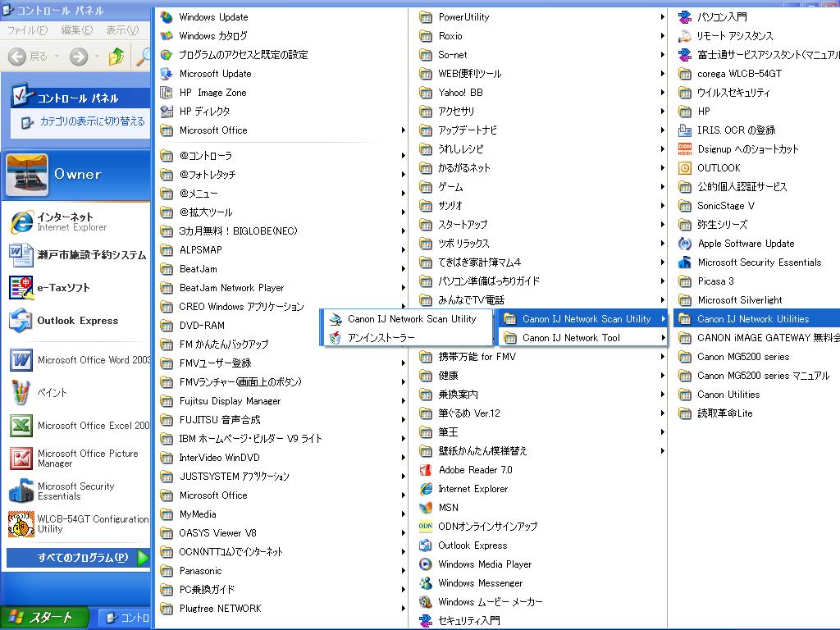840x630 pixels.
Task: Click the Outlook Express icon in programs list
Action: 426,546
